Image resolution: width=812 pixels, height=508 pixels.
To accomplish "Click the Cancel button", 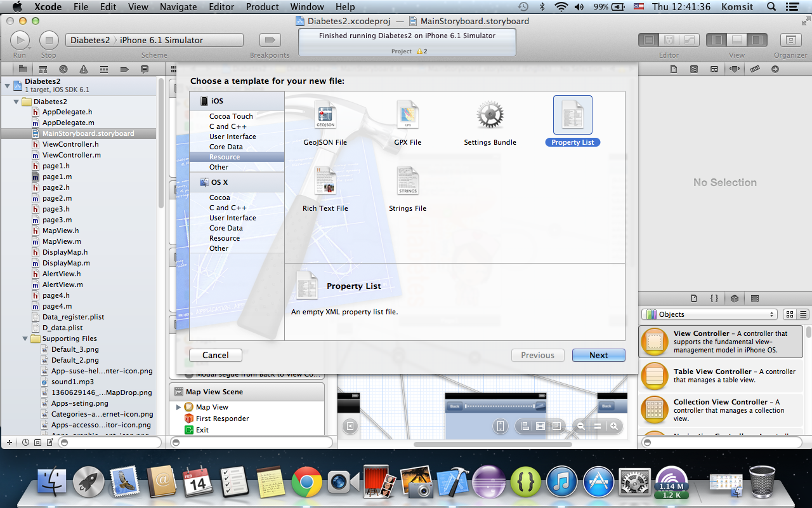I will 216,356.
